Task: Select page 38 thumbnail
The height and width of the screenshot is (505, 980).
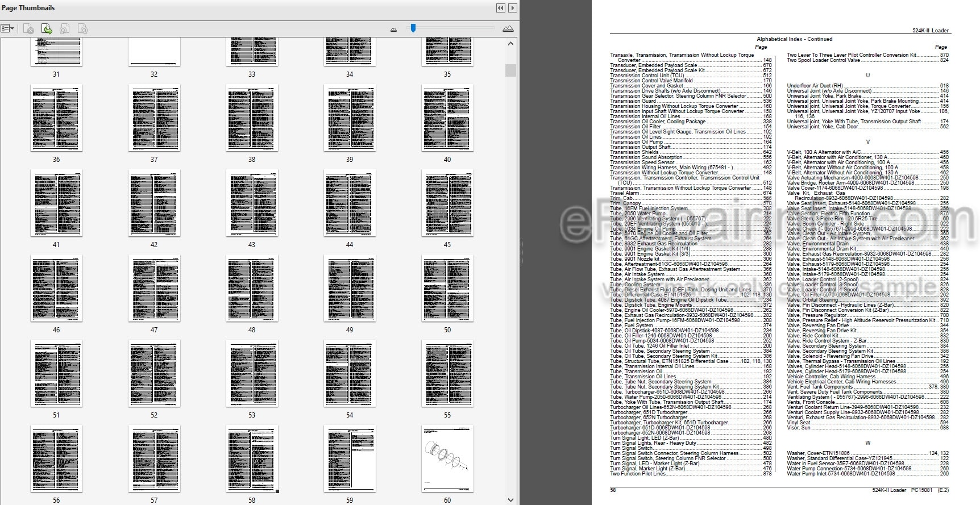Action: click(252, 118)
